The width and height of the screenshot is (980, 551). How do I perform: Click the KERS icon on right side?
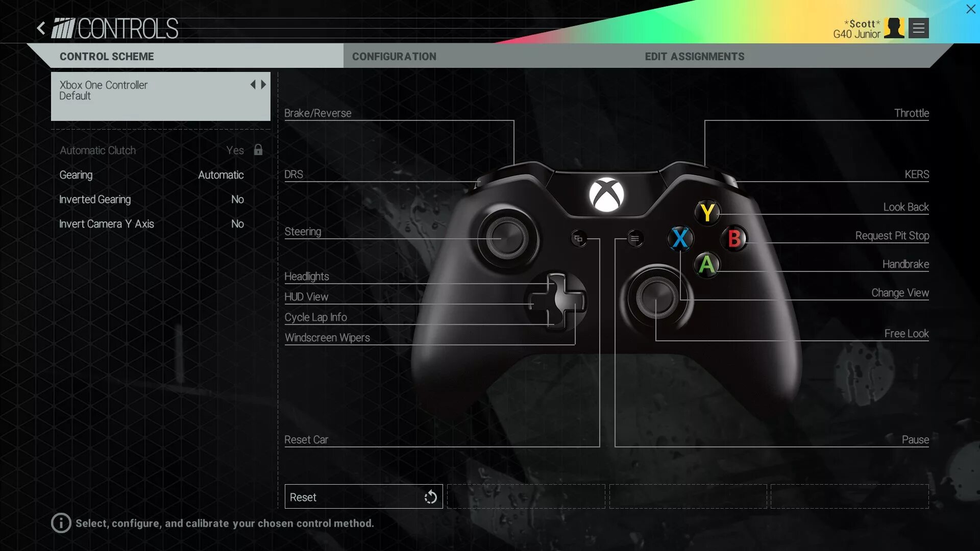[x=917, y=175]
